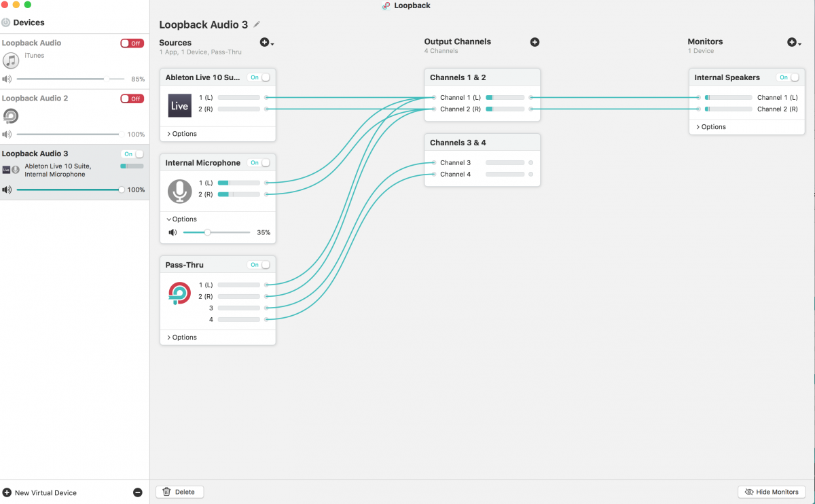This screenshot has width=815, height=504.
Task: Turn off Internal Speakers monitor
Action: (x=788, y=77)
